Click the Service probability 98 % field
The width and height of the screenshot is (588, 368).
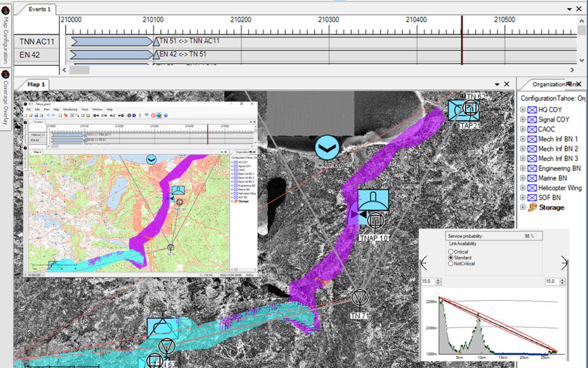pos(494,236)
